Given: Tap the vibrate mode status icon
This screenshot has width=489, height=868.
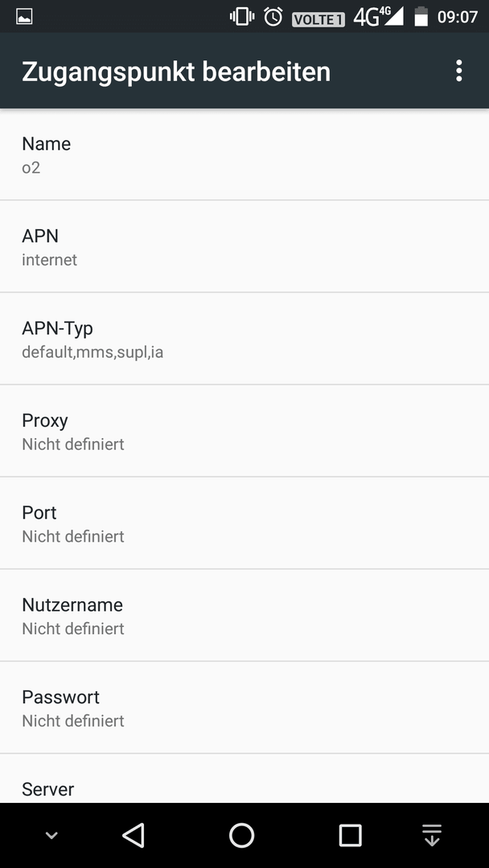Looking at the screenshot, I should 242,17.
